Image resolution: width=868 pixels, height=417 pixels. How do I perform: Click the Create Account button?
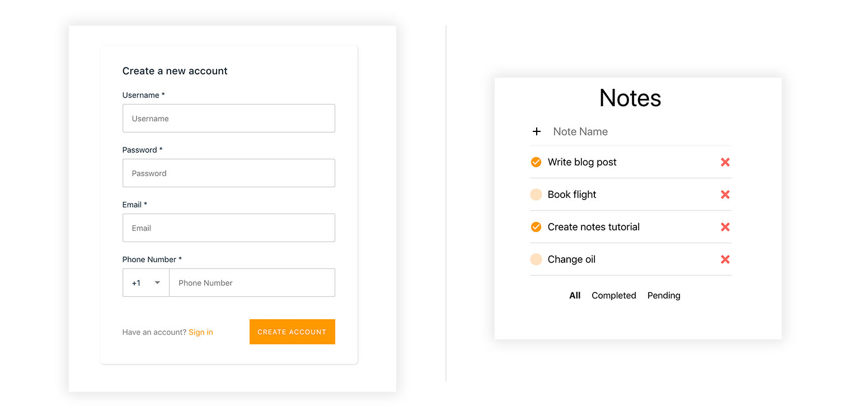coord(292,332)
